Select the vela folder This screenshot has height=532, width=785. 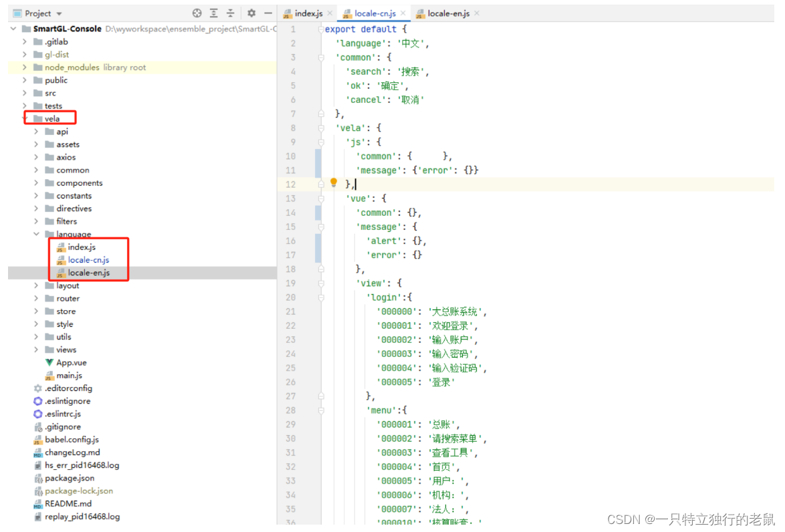[52, 118]
